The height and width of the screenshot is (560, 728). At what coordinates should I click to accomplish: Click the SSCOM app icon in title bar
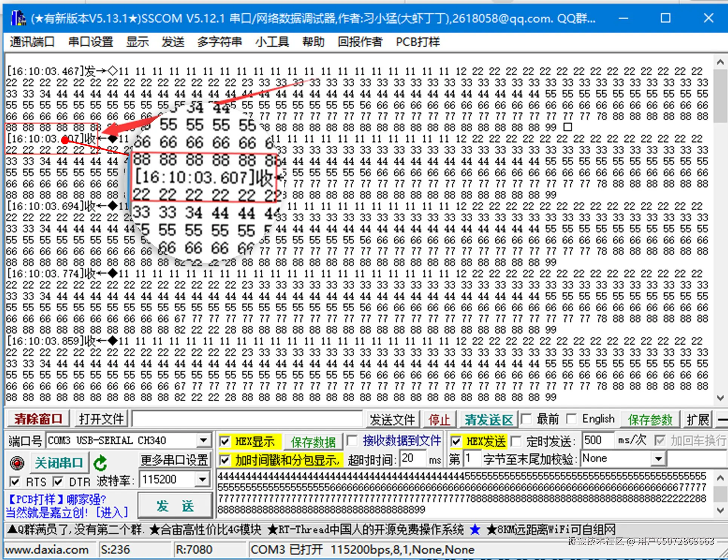pyautogui.click(x=18, y=18)
